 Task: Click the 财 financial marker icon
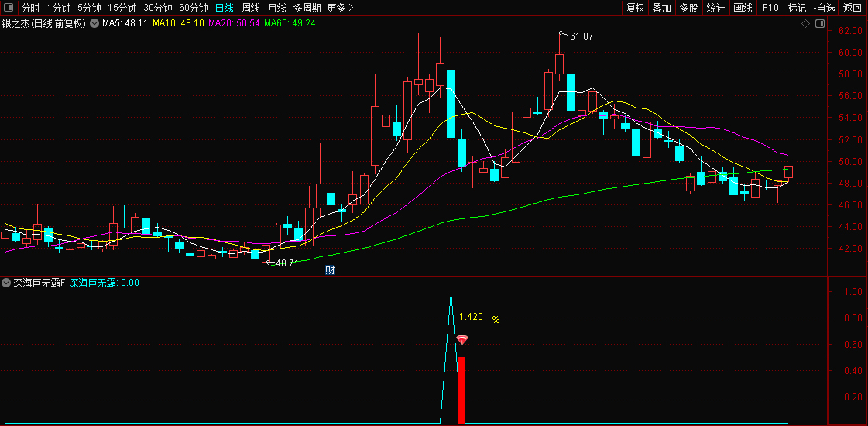[x=330, y=270]
